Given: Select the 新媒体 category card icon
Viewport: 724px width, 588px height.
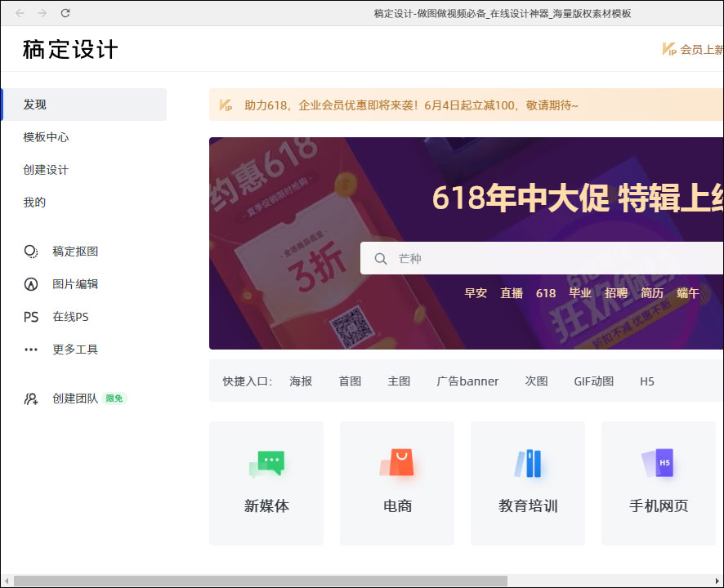Looking at the screenshot, I should point(266,465).
